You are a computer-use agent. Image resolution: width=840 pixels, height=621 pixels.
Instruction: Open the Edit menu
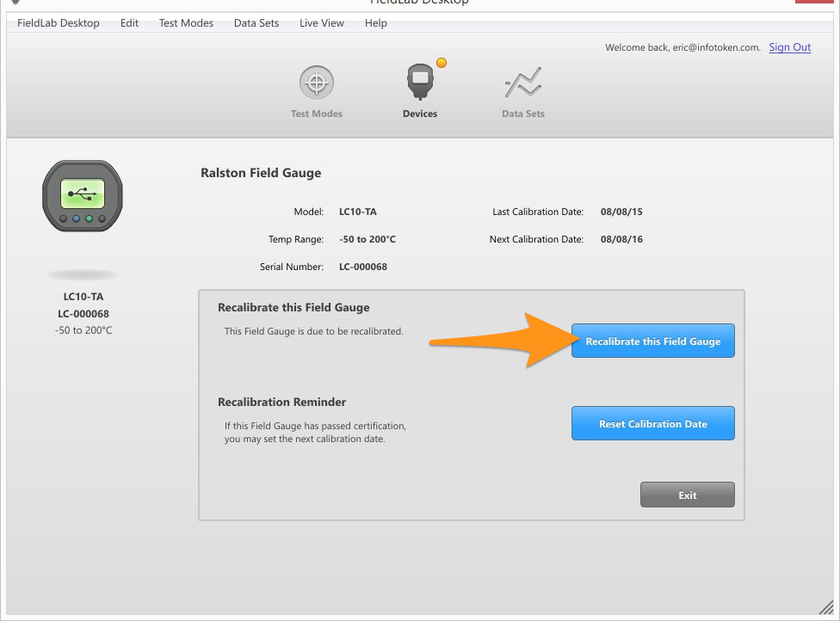tap(129, 23)
